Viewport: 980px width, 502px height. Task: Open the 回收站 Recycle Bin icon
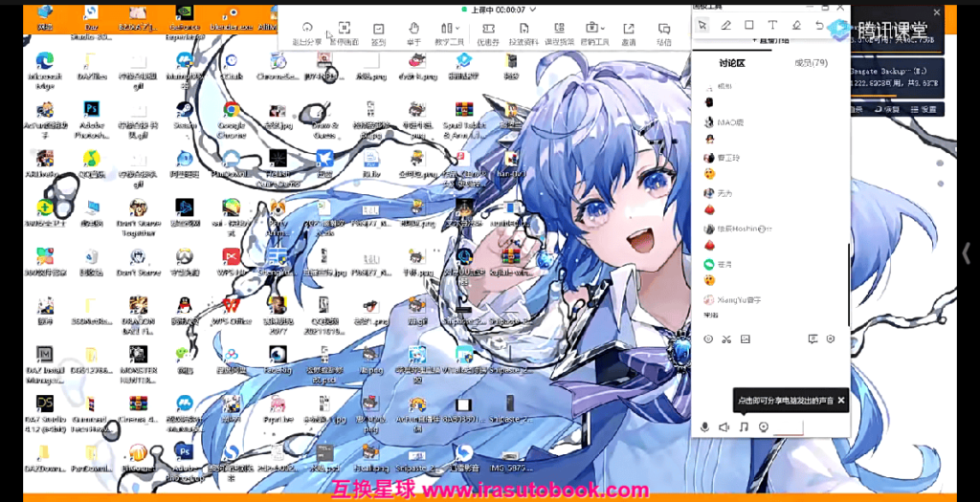(91, 263)
